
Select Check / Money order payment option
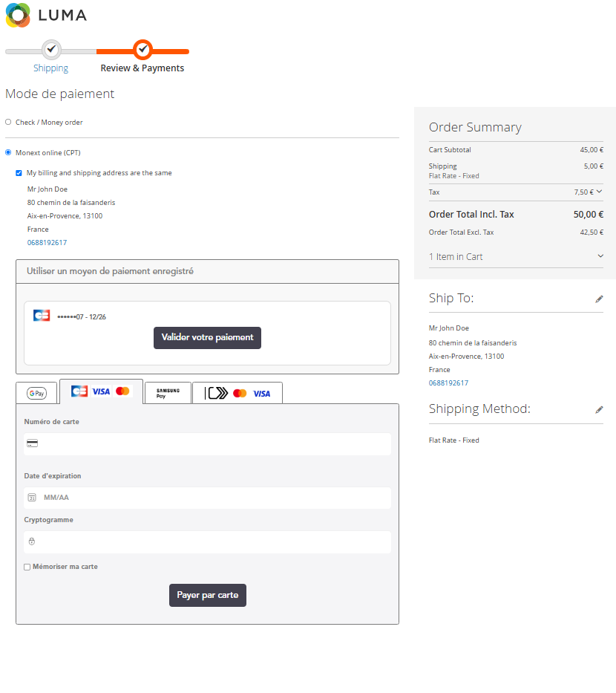coord(8,122)
